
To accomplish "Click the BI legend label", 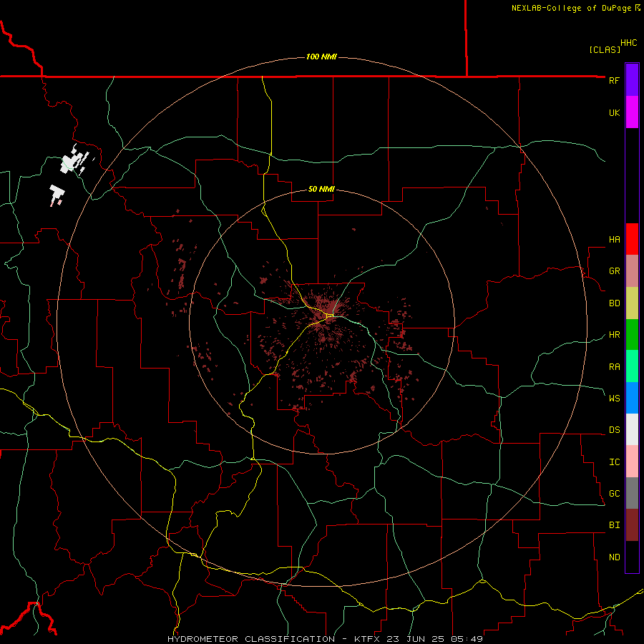I will tap(614, 525).
